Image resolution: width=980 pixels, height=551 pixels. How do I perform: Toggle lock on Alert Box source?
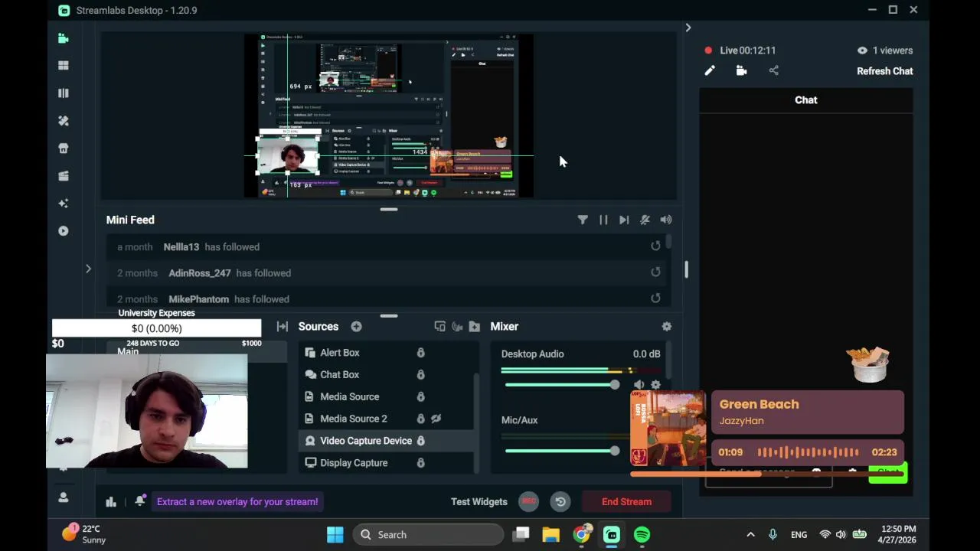[x=420, y=353]
